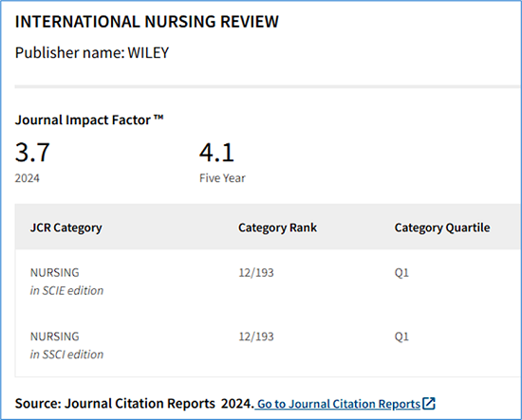
Task: Select the 4.1 five year value
Action: [x=216, y=153]
